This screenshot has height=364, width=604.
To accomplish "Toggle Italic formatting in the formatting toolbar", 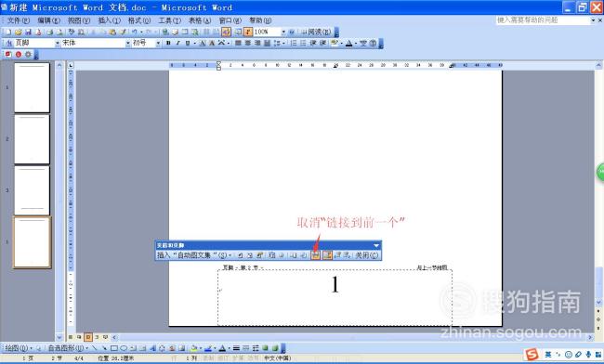I will pyautogui.click(x=177, y=43).
